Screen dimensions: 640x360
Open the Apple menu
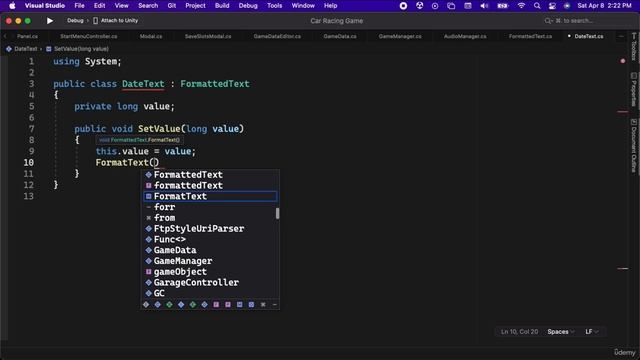(12, 6)
